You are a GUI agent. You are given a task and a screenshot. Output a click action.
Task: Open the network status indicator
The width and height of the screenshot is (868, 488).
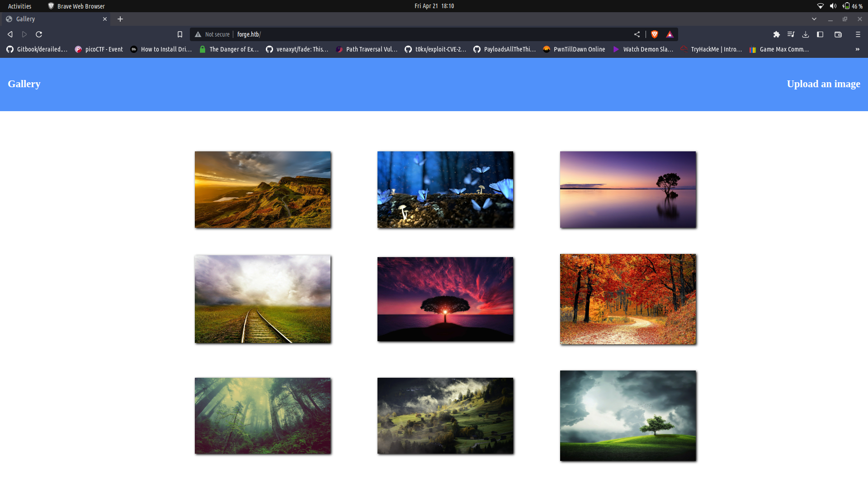pos(820,6)
